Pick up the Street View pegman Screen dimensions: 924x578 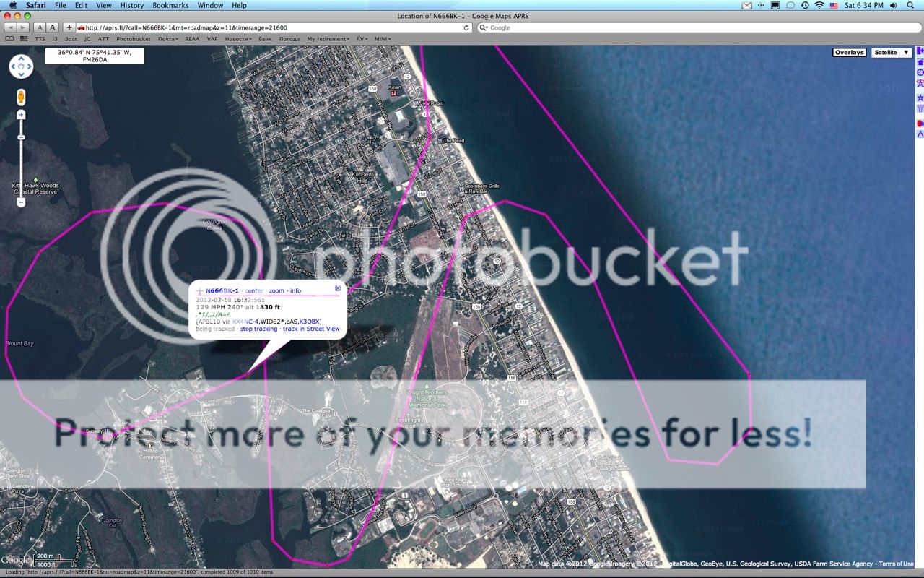point(21,98)
